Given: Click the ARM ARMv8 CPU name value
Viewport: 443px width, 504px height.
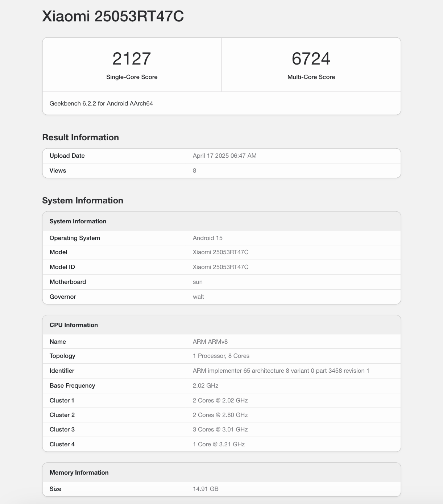Looking at the screenshot, I should pos(210,342).
